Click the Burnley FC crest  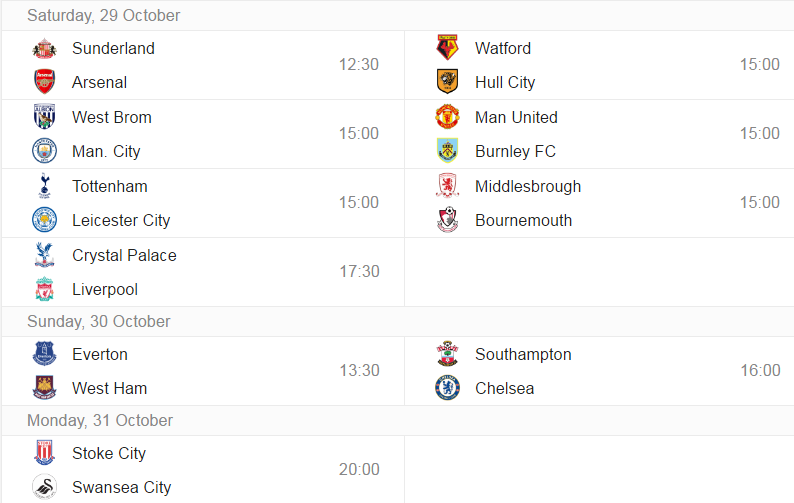448,150
